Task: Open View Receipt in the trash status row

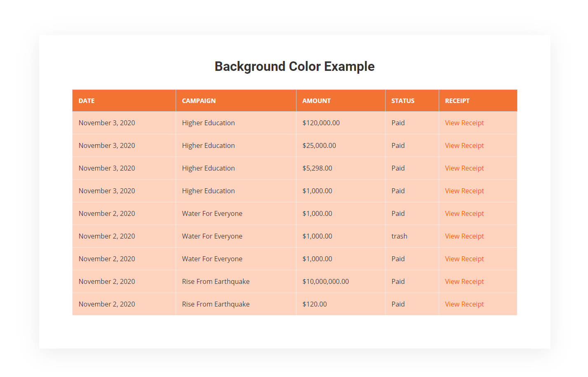Action: [x=464, y=236]
